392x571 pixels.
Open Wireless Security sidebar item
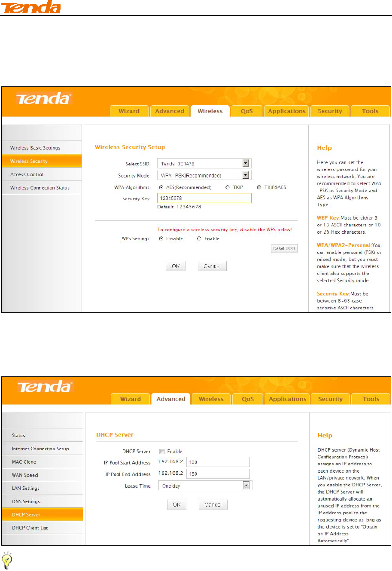[x=42, y=161]
